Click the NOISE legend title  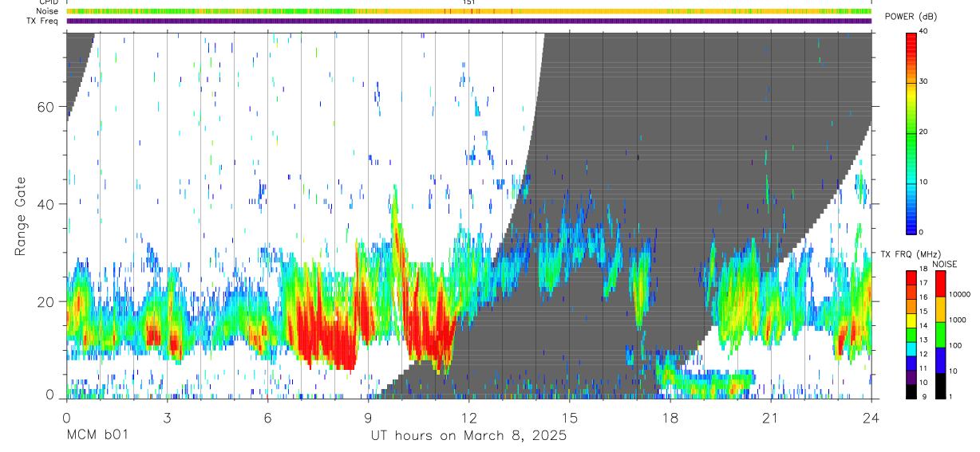946,264
